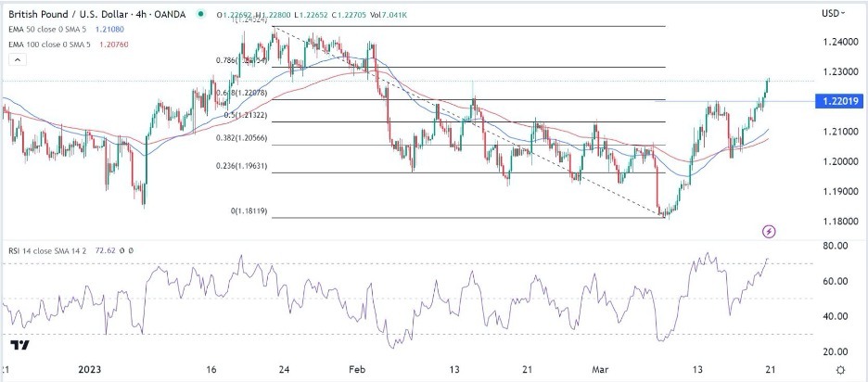Click the green market status dot

pos(199,15)
